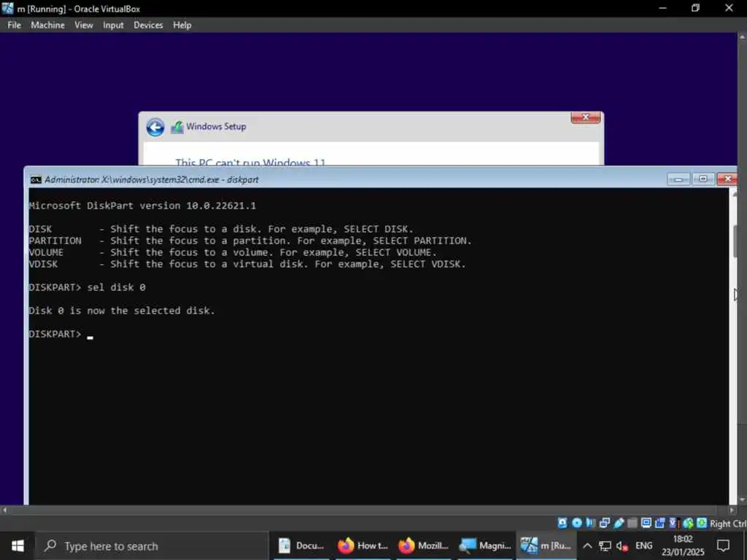Click the display status icon
747x560 pixels.
tap(646, 523)
